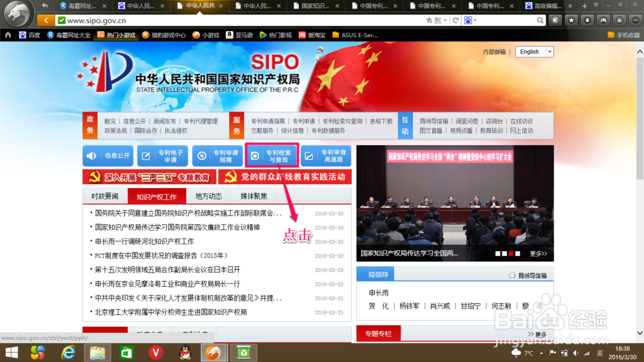Open the Windows Store taskbar icon
The width and height of the screenshot is (644, 362).
tap(126, 352)
